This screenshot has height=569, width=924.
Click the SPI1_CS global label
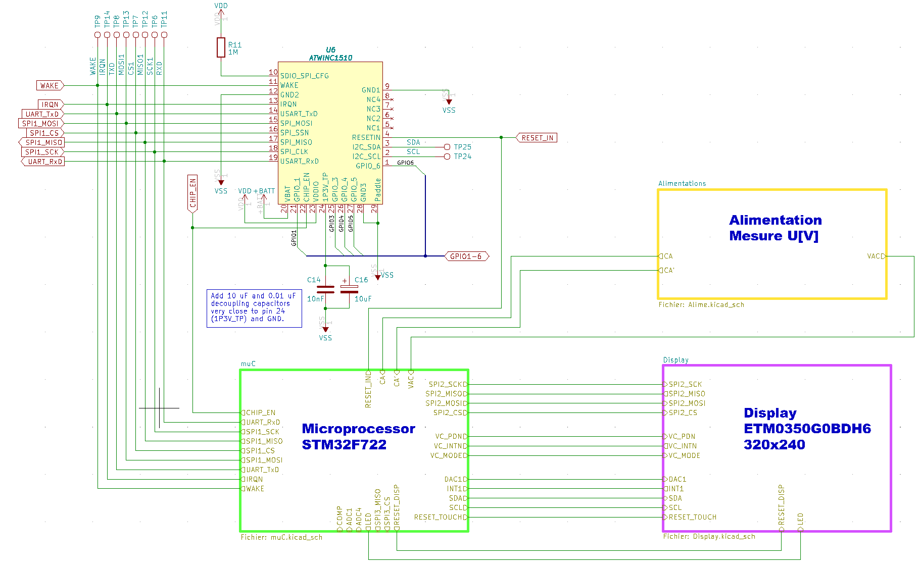(x=45, y=133)
